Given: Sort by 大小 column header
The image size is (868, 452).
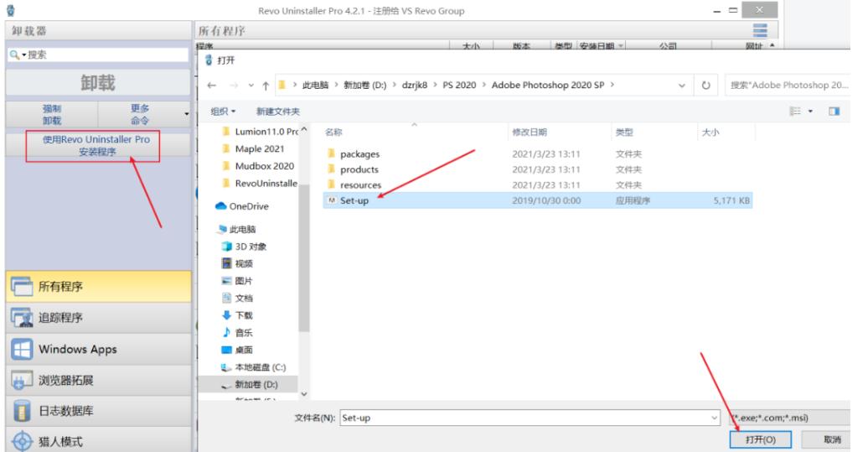Looking at the screenshot, I should pos(710,132).
